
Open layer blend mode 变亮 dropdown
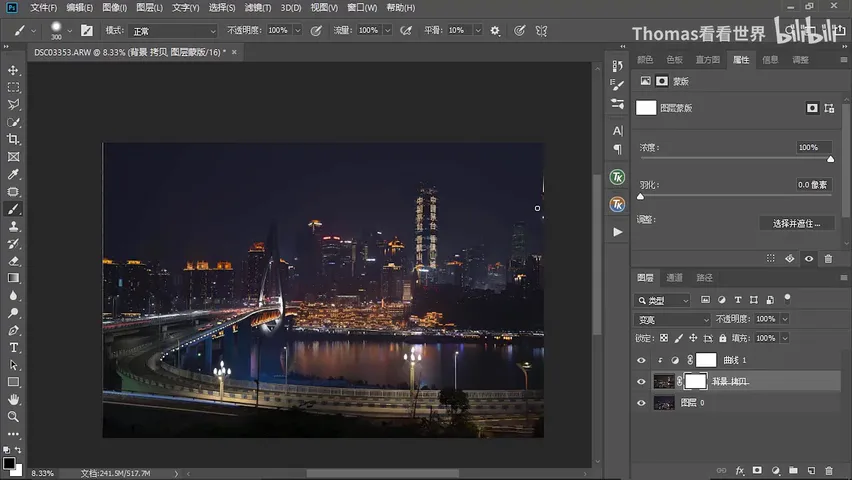click(x=673, y=319)
